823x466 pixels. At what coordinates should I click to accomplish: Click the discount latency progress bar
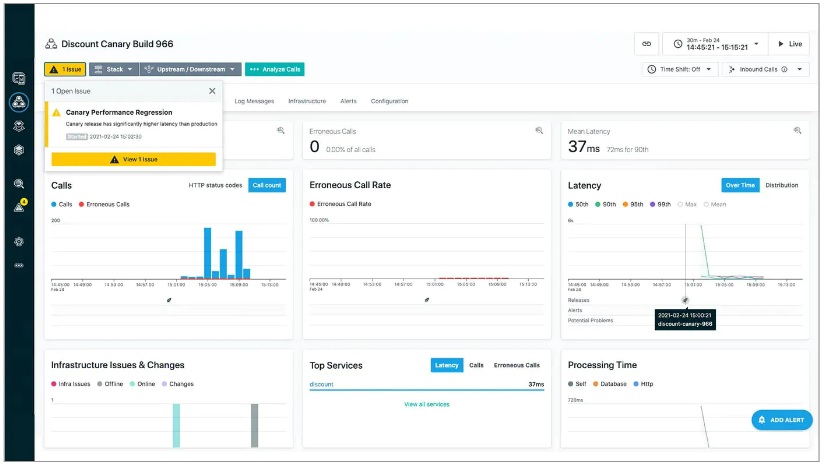pos(426,390)
